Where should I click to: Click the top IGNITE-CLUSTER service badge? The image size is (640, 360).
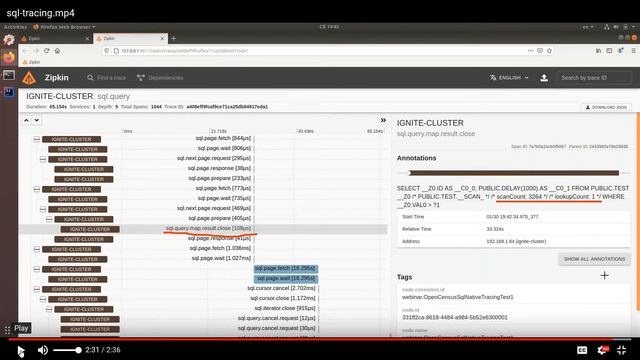pyautogui.click(x=71, y=139)
